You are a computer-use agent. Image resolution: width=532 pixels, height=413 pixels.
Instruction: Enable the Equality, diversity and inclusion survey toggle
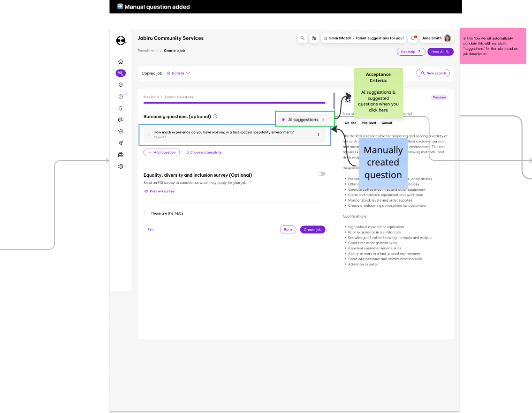point(321,173)
